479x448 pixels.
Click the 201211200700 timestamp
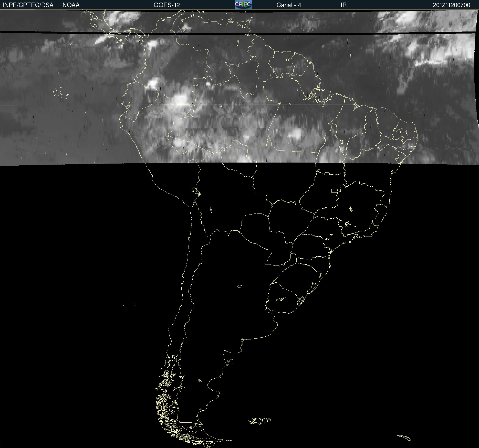(x=452, y=5)
